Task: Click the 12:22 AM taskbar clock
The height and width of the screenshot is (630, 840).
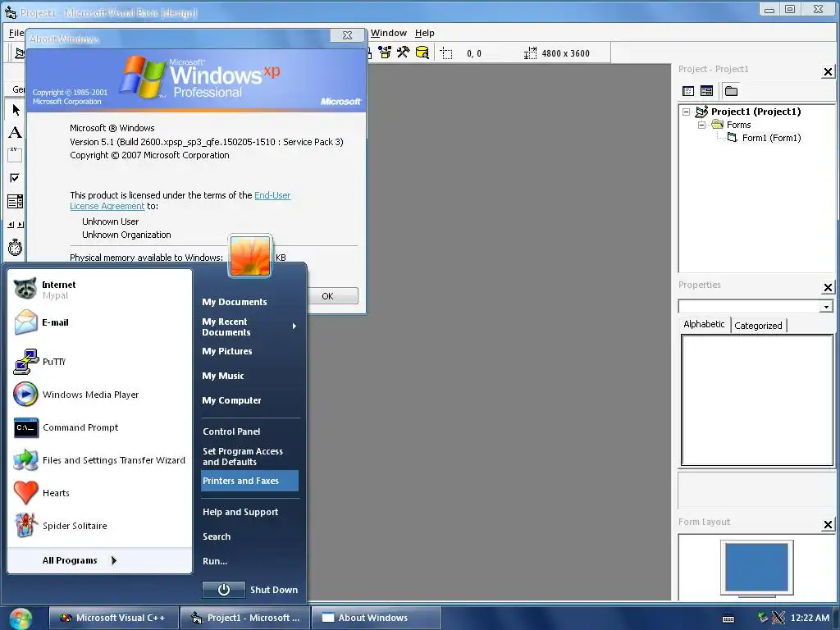Action: [x=810, y=619]
